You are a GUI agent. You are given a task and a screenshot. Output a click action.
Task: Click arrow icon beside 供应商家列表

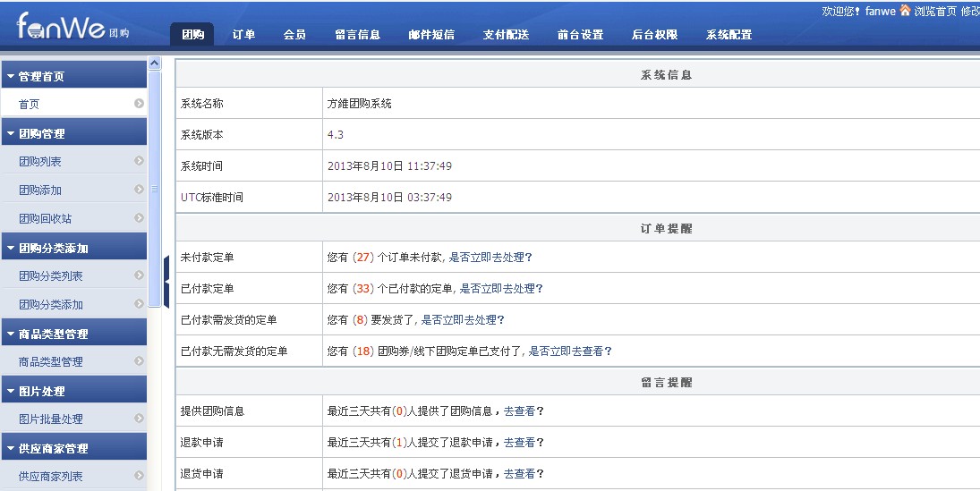(x=140, y=476)
